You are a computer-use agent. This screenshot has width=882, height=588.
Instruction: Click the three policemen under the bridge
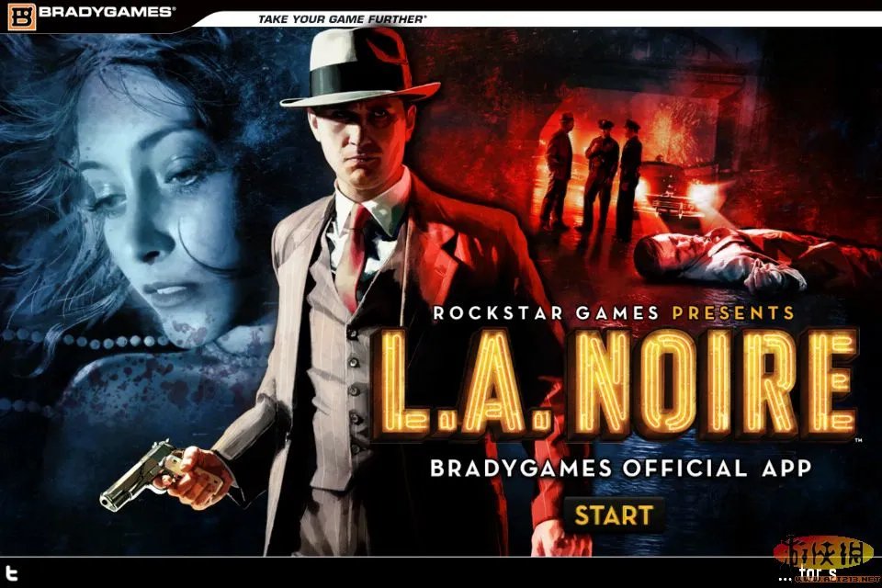pyautogui.click(x=591, y=175)
